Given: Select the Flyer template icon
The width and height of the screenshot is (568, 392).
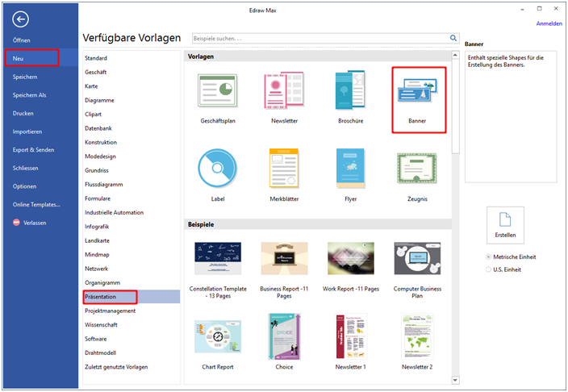Looking at the screenshot, I should pyautogui.click(x=350, y=168).
